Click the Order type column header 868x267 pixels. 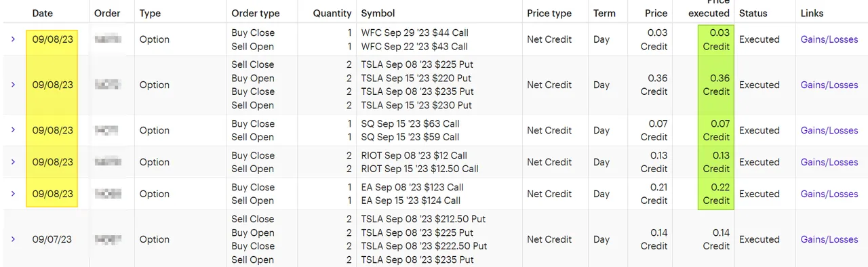pos(255,13)
